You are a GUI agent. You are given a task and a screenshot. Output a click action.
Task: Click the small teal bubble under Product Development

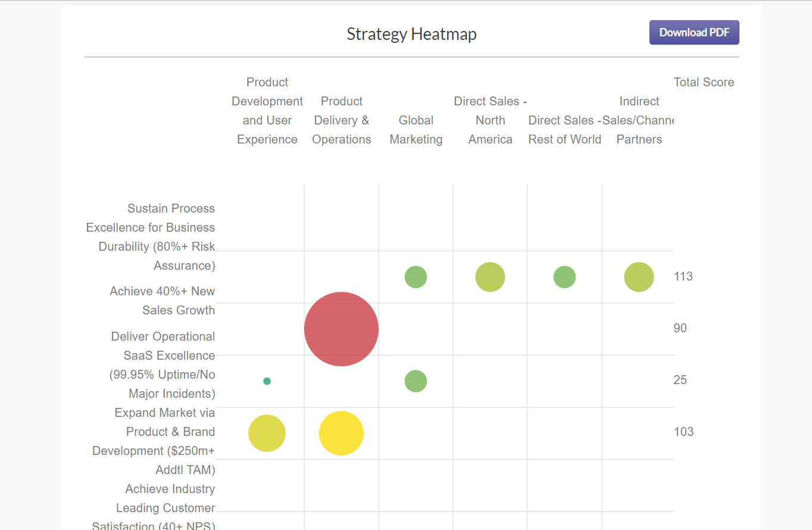tap(267, 381)
